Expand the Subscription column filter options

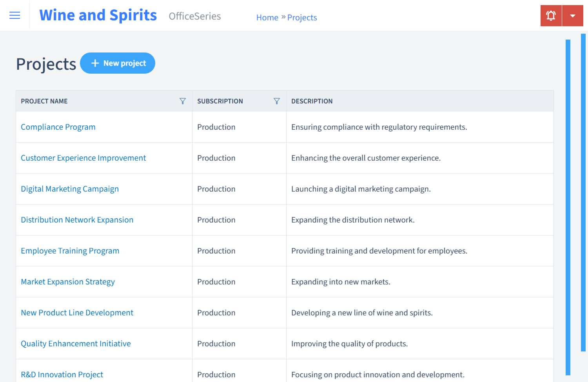coord(277,101)
